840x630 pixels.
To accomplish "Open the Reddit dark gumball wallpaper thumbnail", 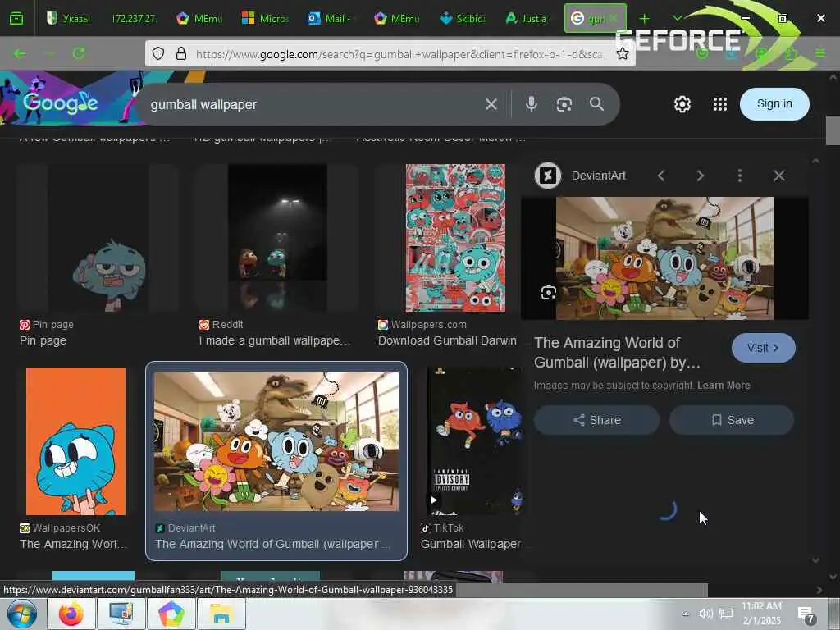I will [x=277, y=238].
